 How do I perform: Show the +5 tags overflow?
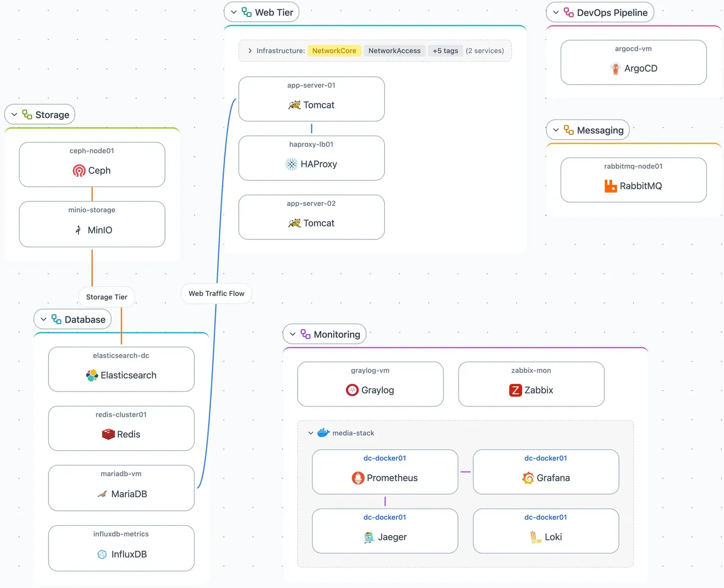click(445, 51)
